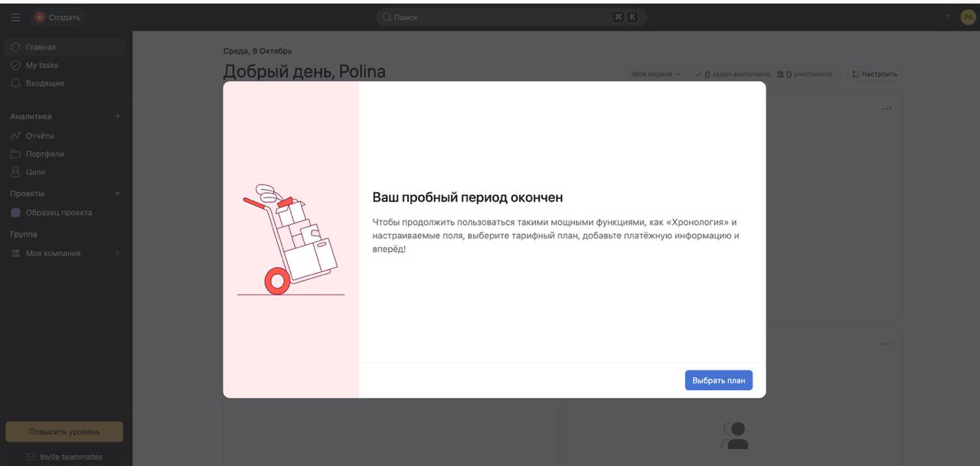This screenshot has height=466, width=980.
Task: Open three-dots menu on top widget
Action: point(886,109)
